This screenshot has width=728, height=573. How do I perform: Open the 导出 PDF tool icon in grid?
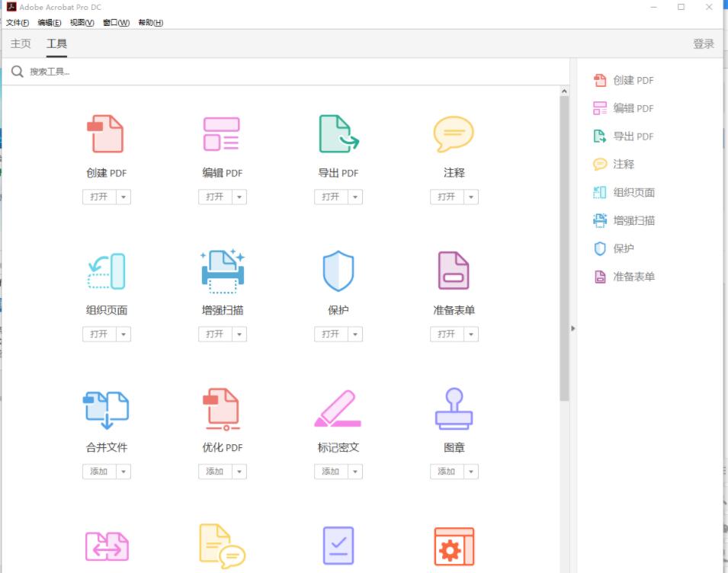click(x=338, y=133)
